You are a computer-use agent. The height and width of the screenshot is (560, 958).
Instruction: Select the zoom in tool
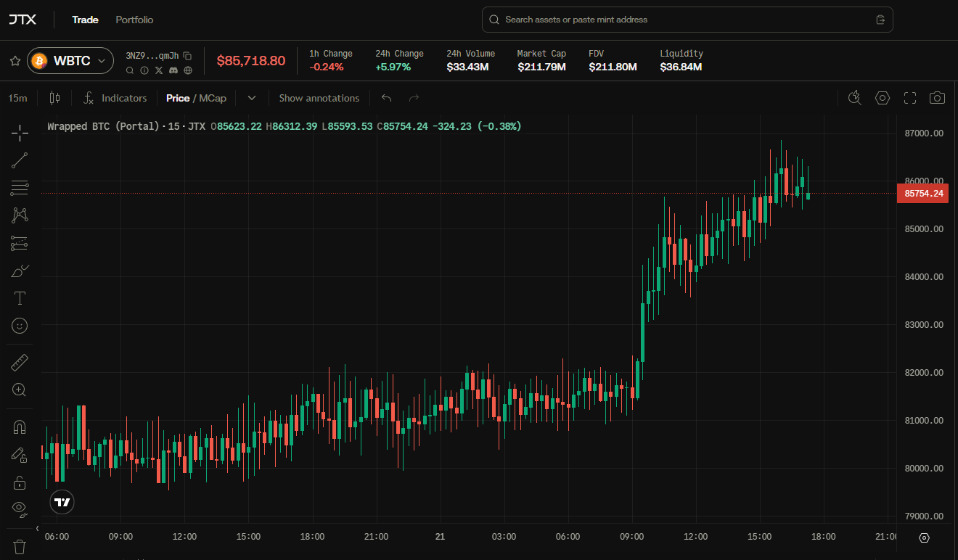pos(20,390)
